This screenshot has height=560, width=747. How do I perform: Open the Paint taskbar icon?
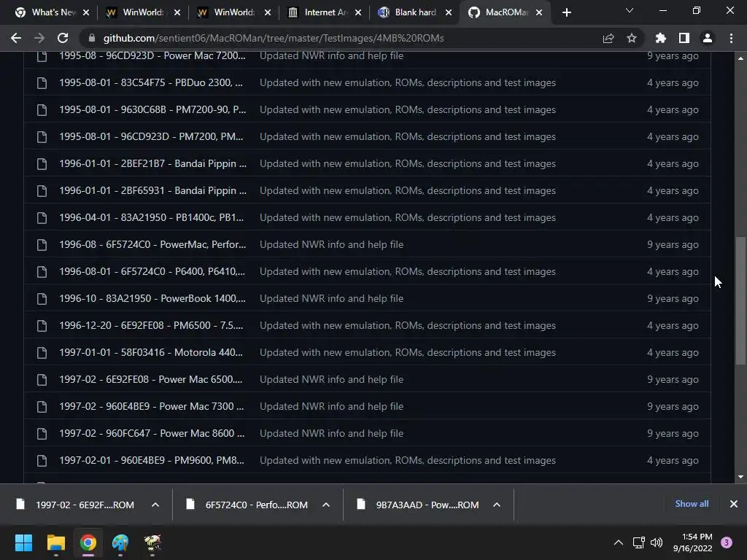point(120,542)
